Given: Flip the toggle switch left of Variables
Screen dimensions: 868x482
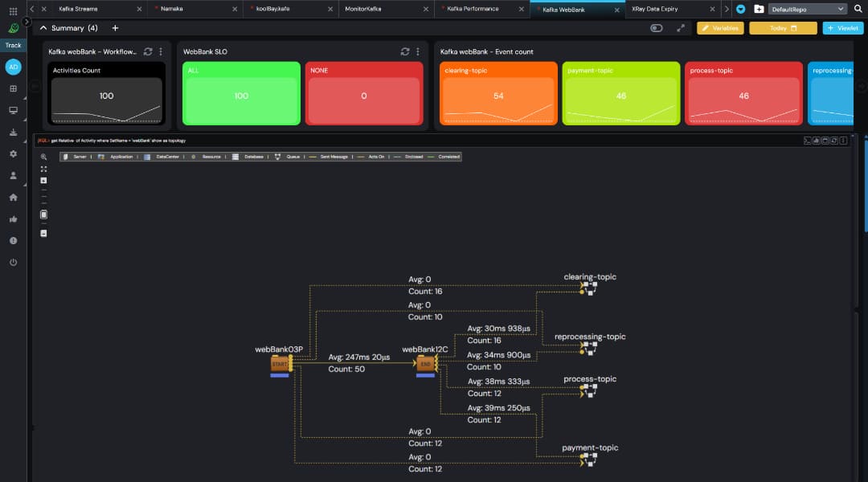Looking at the screenshot, I should tap(656, 27).
